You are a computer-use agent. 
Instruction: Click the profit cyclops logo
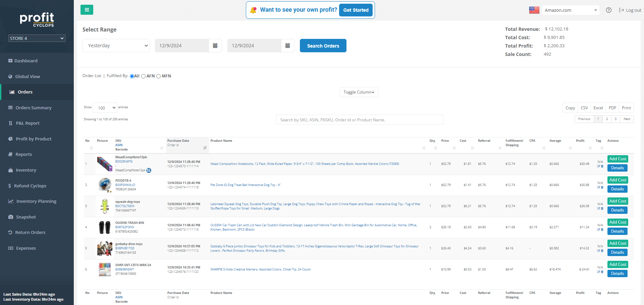(x=37, y=19)
